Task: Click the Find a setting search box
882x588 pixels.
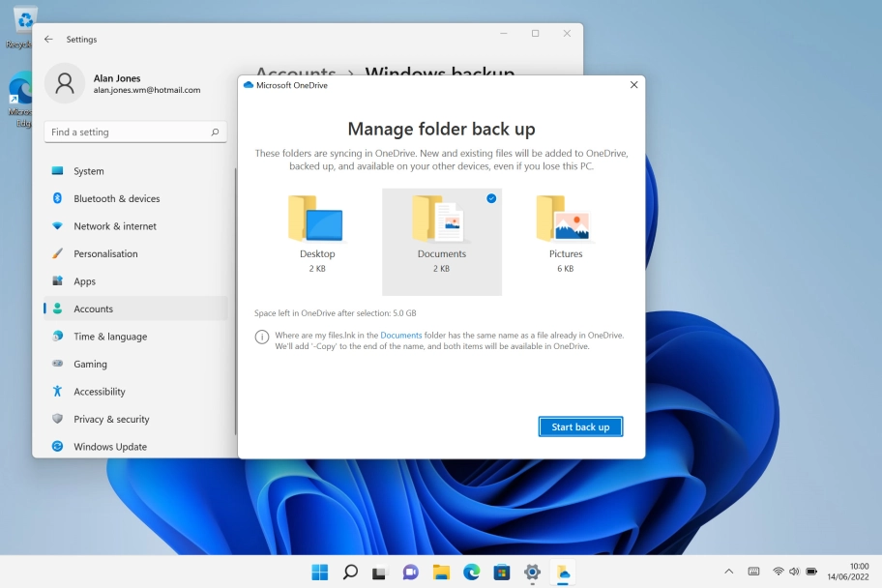Action: pos(135,131)
